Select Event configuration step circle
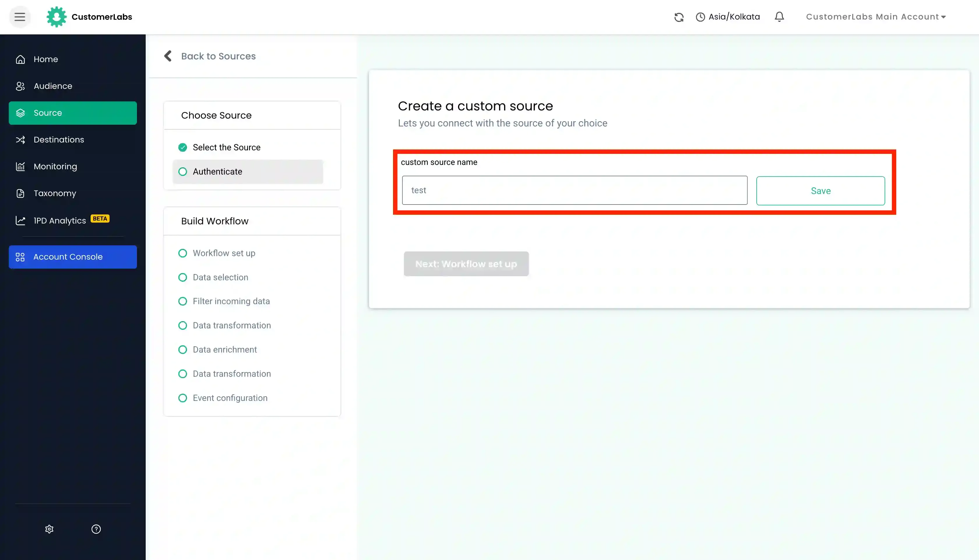The height and width of the screenshot is (560, 979). click(183, 398)
